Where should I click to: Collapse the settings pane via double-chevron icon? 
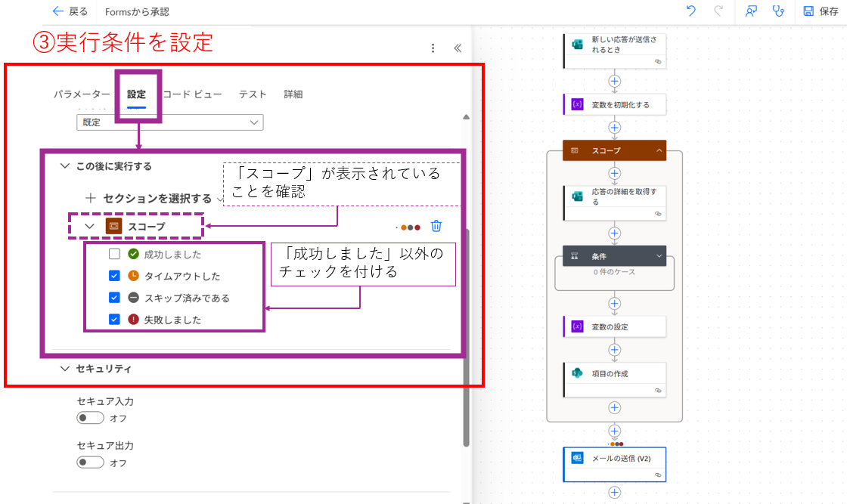[457, 48]
